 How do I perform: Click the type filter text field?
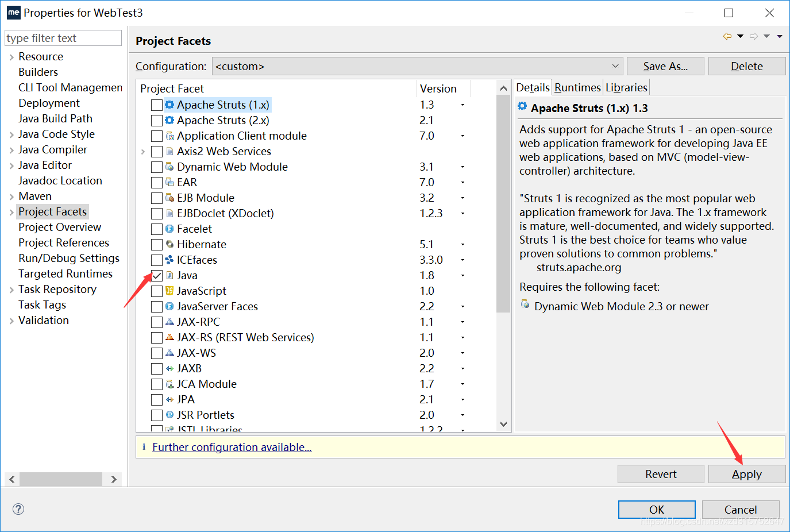63,38
